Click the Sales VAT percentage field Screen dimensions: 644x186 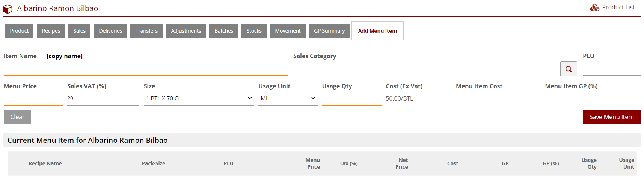click(103, 98)
